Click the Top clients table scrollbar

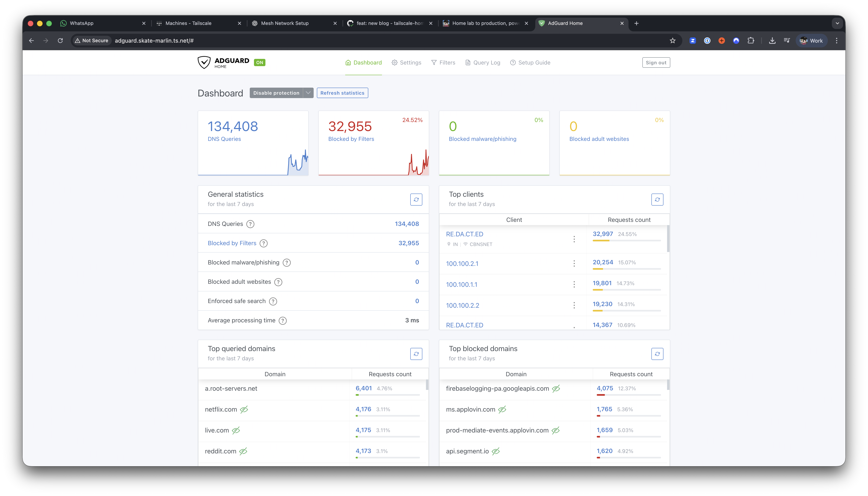(x=668, y=239)
